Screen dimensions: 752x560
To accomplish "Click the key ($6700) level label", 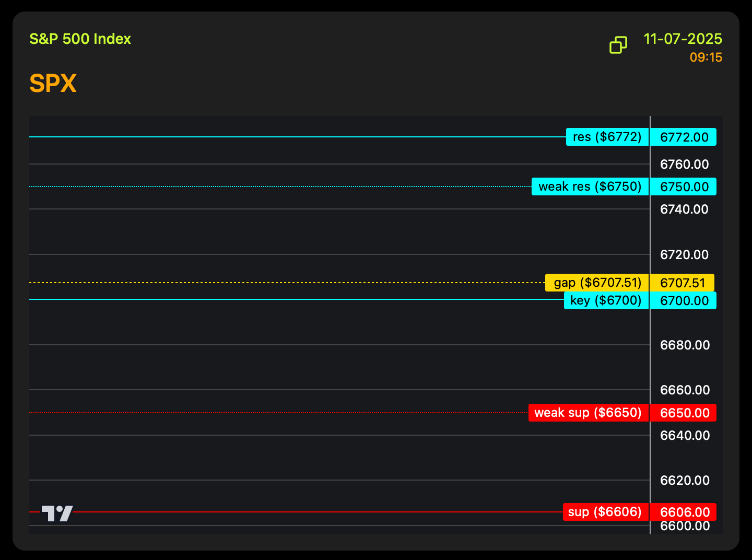I will pyautogui.click(x=606, y=300).
